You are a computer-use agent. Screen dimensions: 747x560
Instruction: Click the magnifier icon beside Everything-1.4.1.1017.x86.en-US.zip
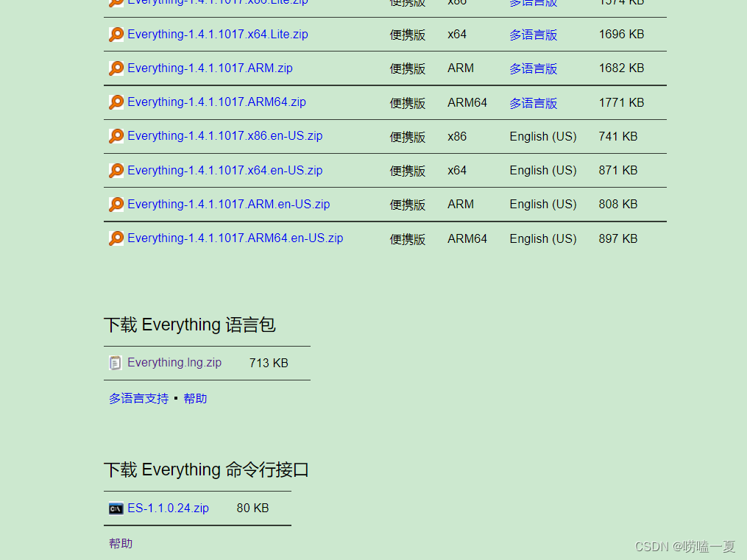point(116,136)
